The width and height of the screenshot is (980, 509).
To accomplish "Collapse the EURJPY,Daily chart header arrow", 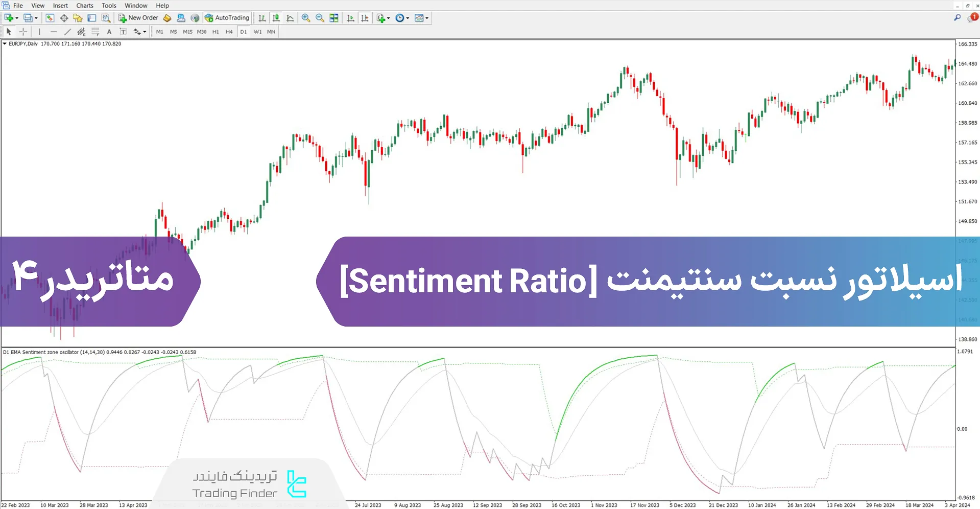I will [4, 44].
